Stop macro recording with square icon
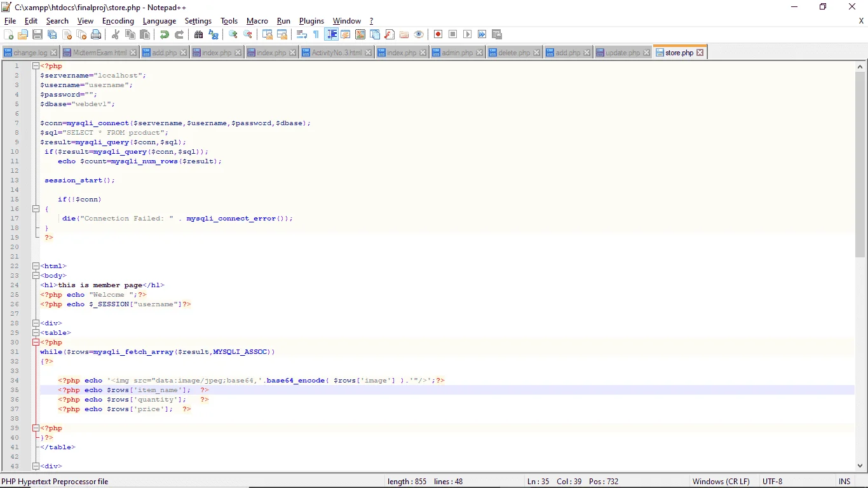 pyautogui.click(x=453, y=34)
